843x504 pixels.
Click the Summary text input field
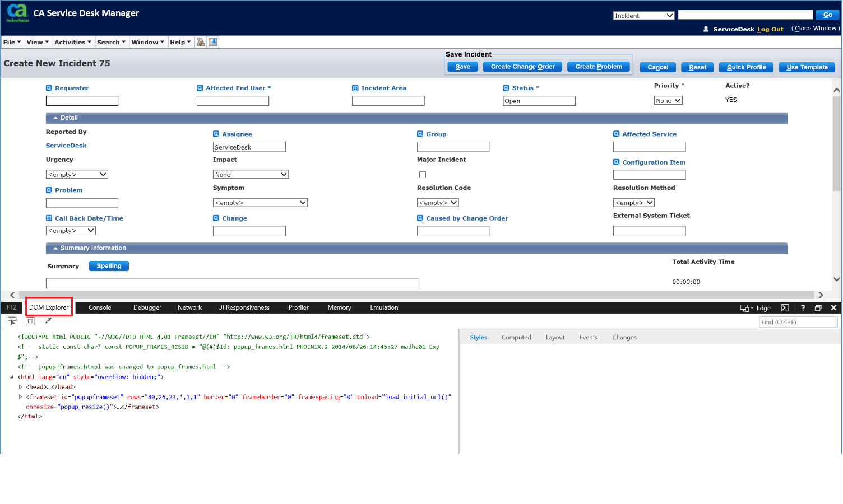(x=233, y=283)
